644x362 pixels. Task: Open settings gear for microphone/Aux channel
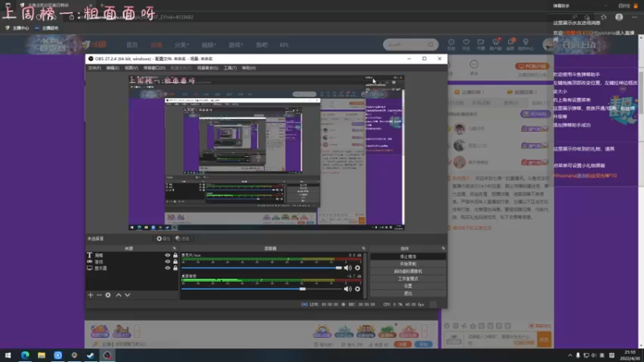click(357, 268)
